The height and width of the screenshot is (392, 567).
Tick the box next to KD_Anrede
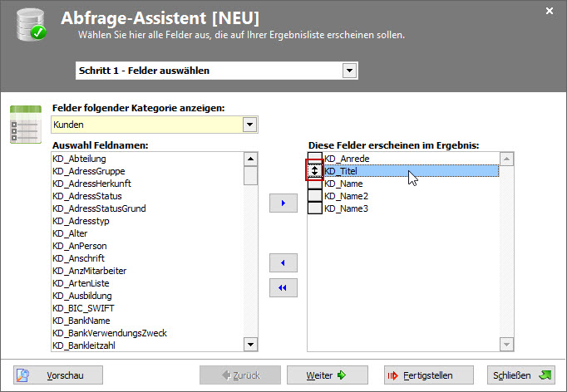coord(315,158)
